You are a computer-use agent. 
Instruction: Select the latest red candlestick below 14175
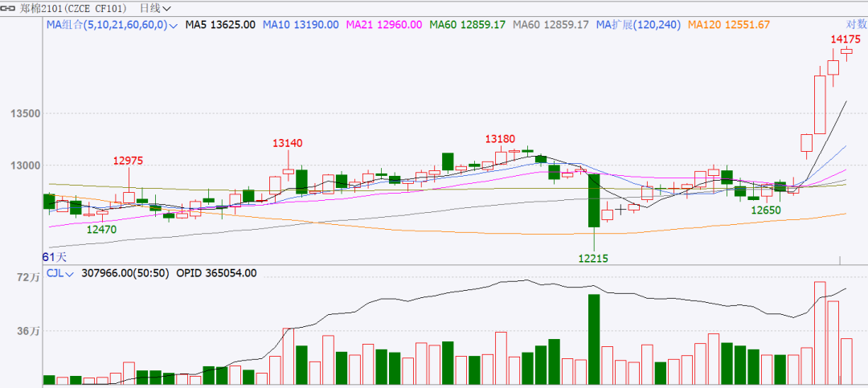847,51
